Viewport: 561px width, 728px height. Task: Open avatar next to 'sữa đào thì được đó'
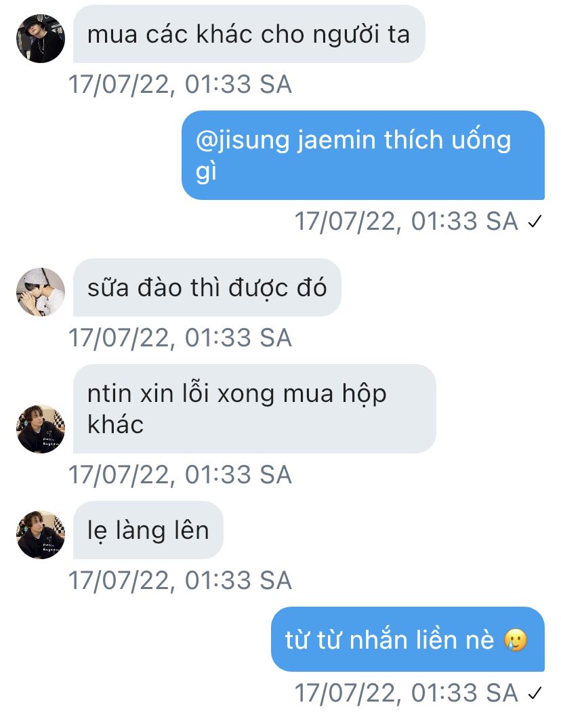tap(41, 292)
